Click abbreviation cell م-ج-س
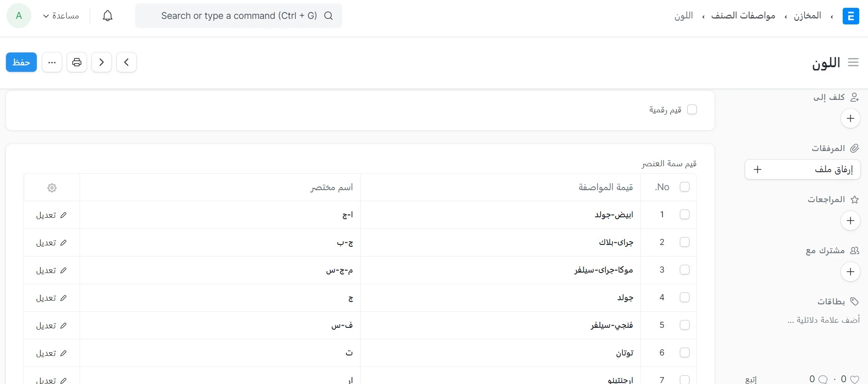The width and height of the screenshot is (868, 384). coord(220,270)
